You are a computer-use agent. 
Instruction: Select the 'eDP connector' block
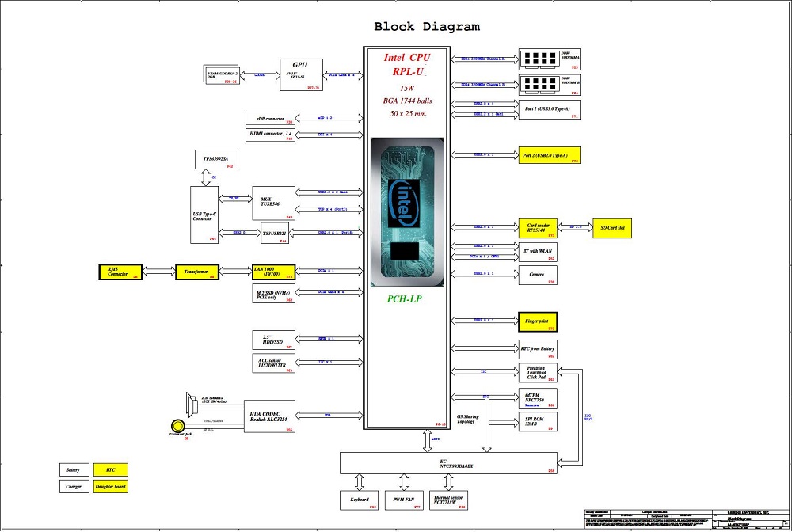(270, 119)
